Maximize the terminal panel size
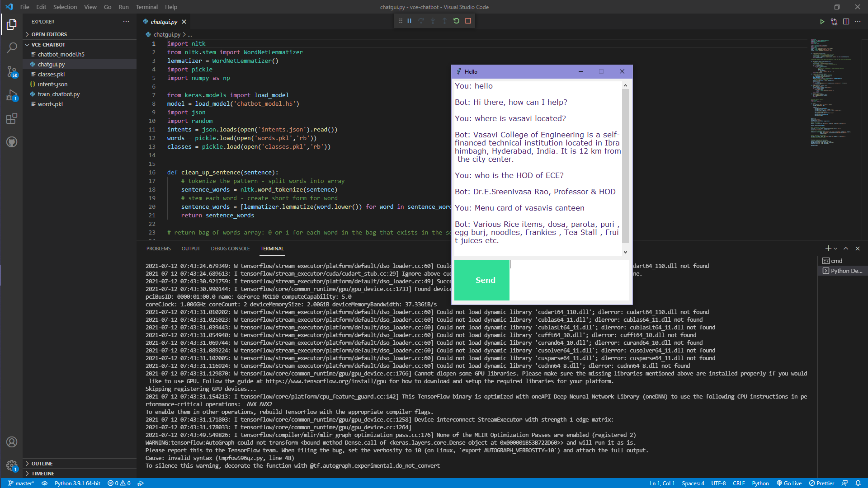Viewport: 868px width, 488px height. [x=846, y=249]
